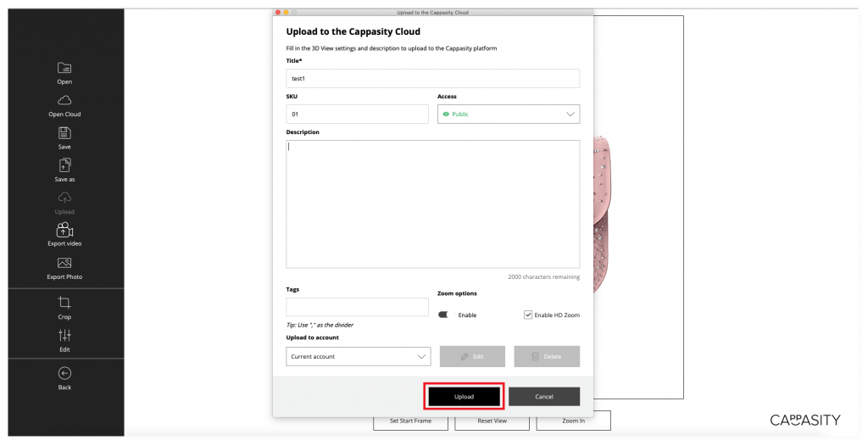Click the greyed Edit account button
868x446 pixels.
[x=472, y=356]
